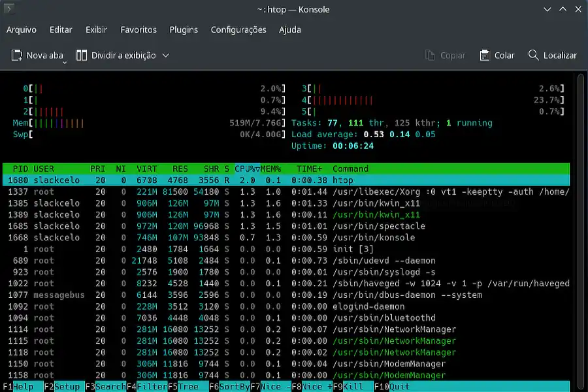Select PID 1118 NetworkManager thread row
Image resolution: width=588 pixels, height=392 pixels.
(286, 352)
